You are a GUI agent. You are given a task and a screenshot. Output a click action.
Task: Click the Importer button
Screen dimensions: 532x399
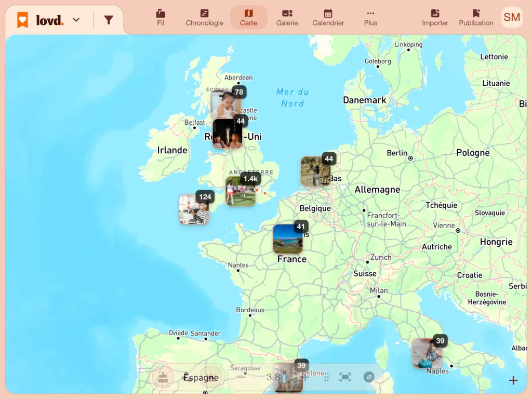point(435,18)
